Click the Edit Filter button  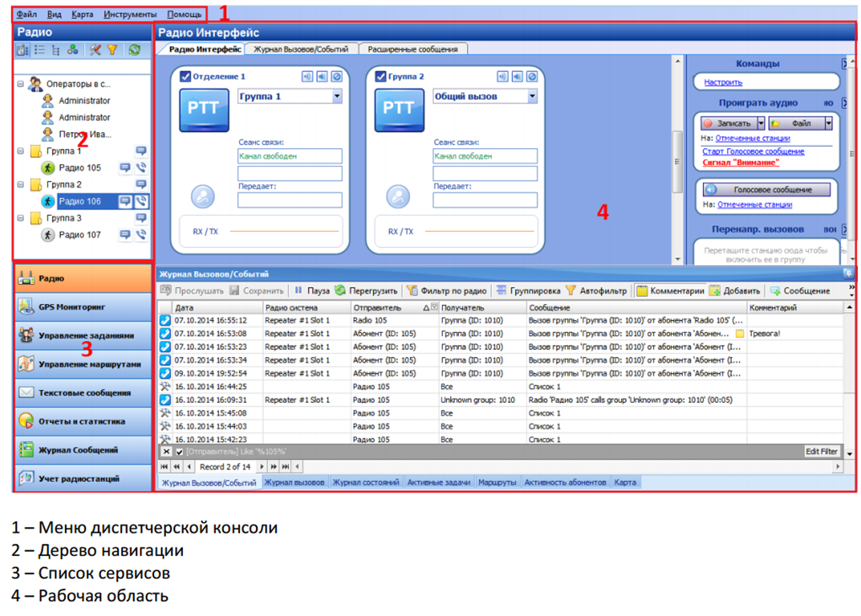tap(822, 452)
